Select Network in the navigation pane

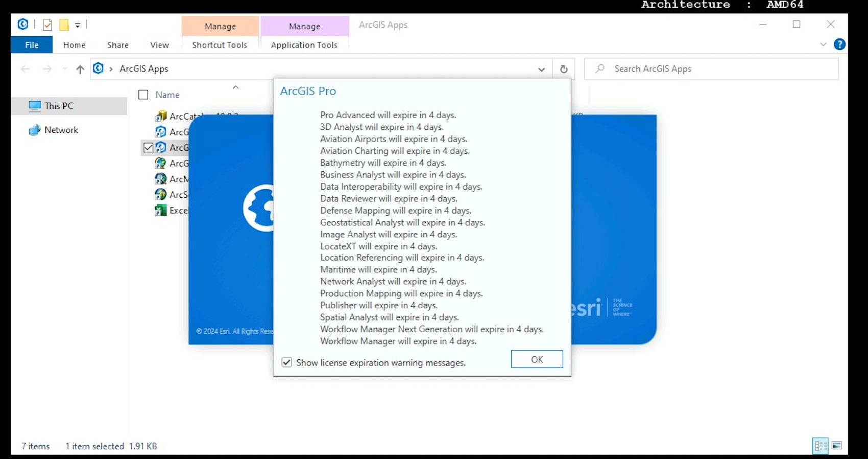tap(61, 130)
